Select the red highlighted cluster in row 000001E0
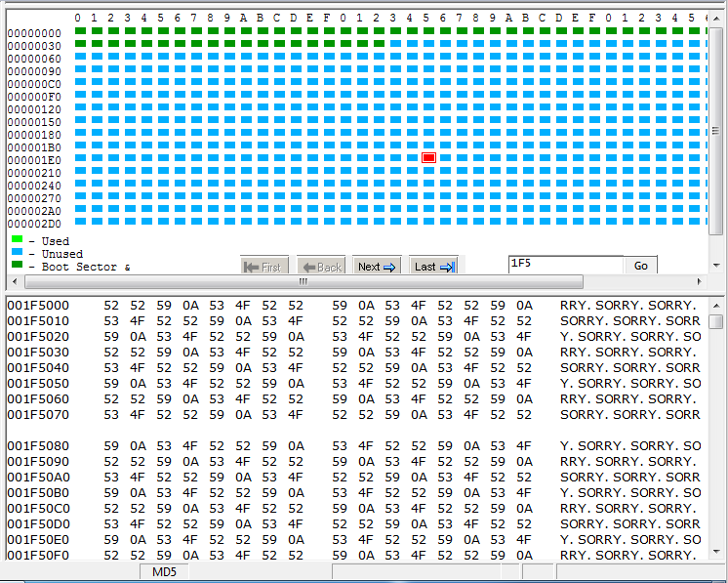 (x=428, y=158)
